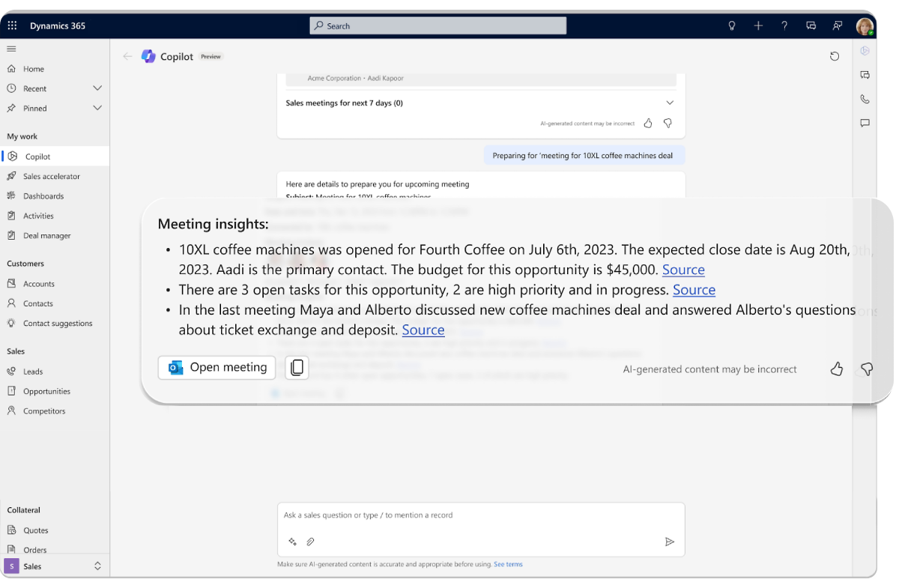Thumbs down the meeting insights
Screen dimensions: 899x588
pos(867,369)
